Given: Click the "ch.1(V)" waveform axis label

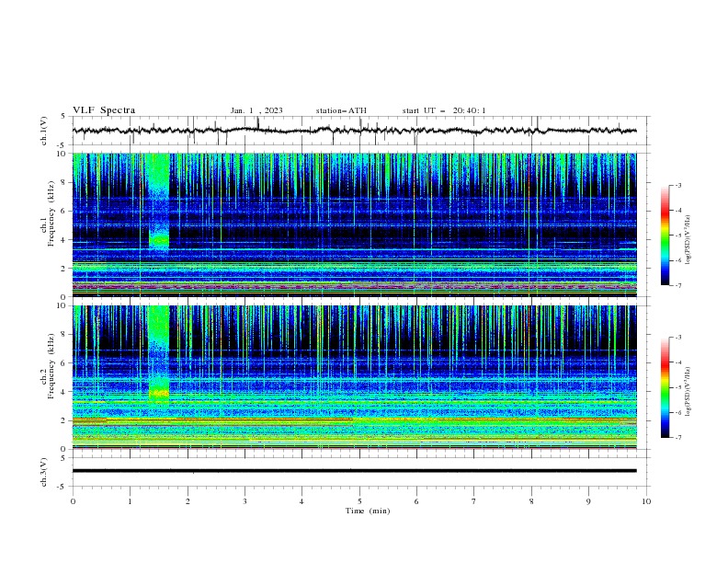Looking at the screenshot, I should 44,131.
